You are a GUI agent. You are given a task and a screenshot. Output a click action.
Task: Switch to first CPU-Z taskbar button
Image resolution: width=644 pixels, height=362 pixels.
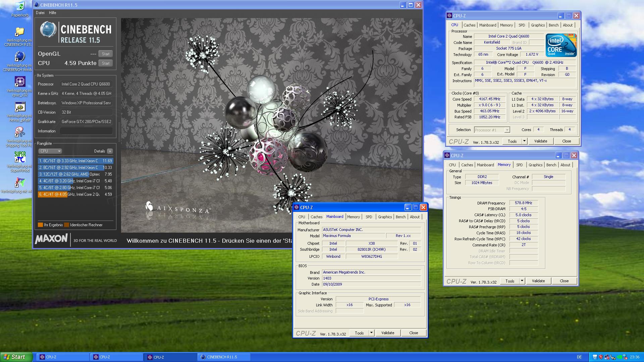click(x=63, y=357)
